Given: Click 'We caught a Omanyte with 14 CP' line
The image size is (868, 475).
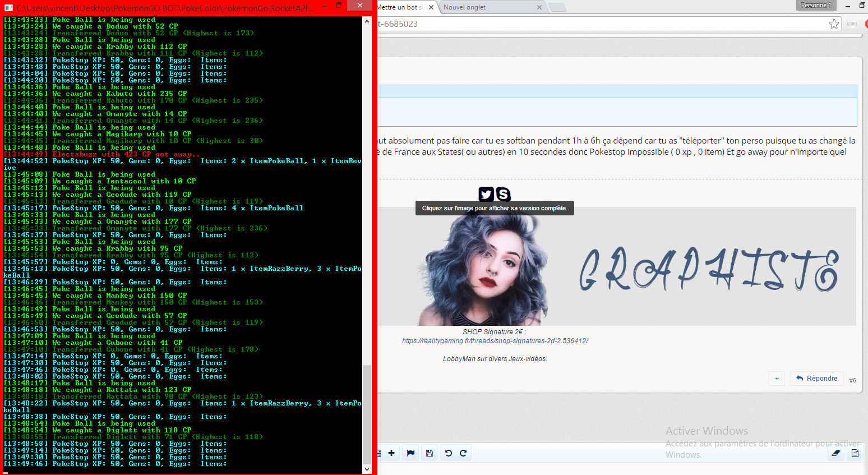Looking at the screenshot, I should click(95, 114).
